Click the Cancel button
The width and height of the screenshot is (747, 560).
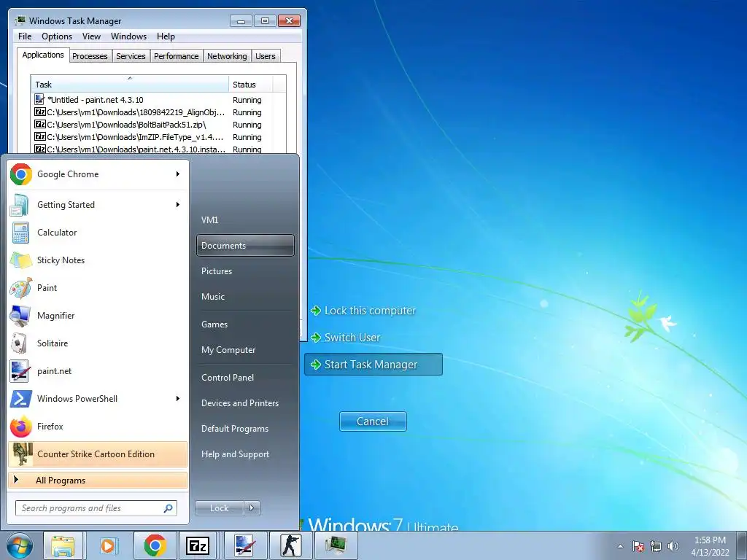pyautogui.click(x=373, y=421)
